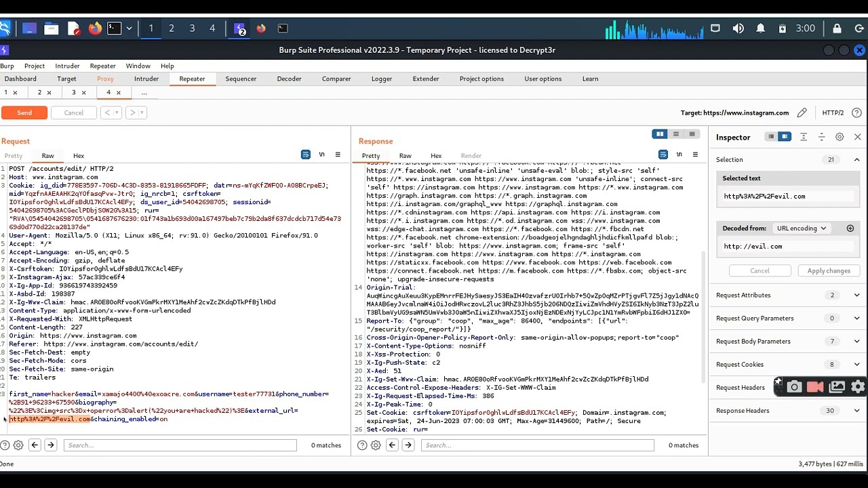Switch Request view to Hex
Image resolution: width=868 pixels, height=488 pixels.
[79, 156]
